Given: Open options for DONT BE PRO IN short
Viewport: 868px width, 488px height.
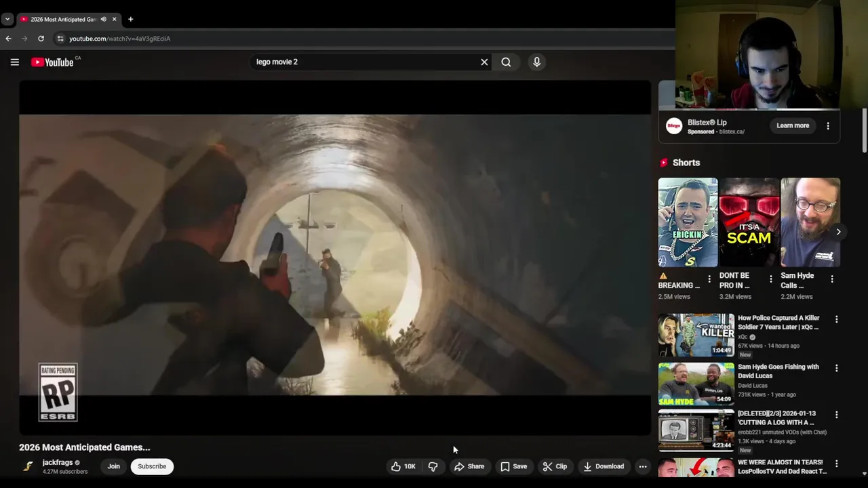Looking at the screenshot, I should click(770, 279).
